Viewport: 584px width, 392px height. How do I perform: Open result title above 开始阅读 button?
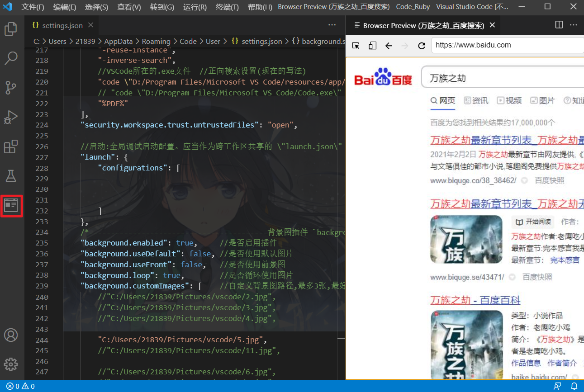click(x=507, y=203)
